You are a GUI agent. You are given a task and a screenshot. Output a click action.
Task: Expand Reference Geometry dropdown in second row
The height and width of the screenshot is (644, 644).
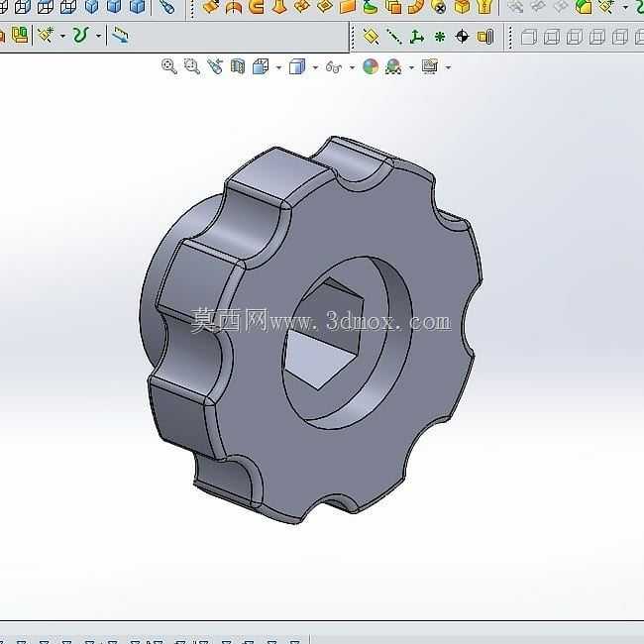62,36
